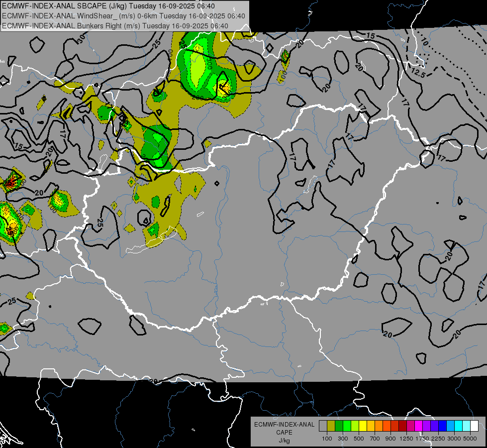This screenshot has width=487, height=448.
Task: Select the white legend swatch
Action: [x=474, y=426]
